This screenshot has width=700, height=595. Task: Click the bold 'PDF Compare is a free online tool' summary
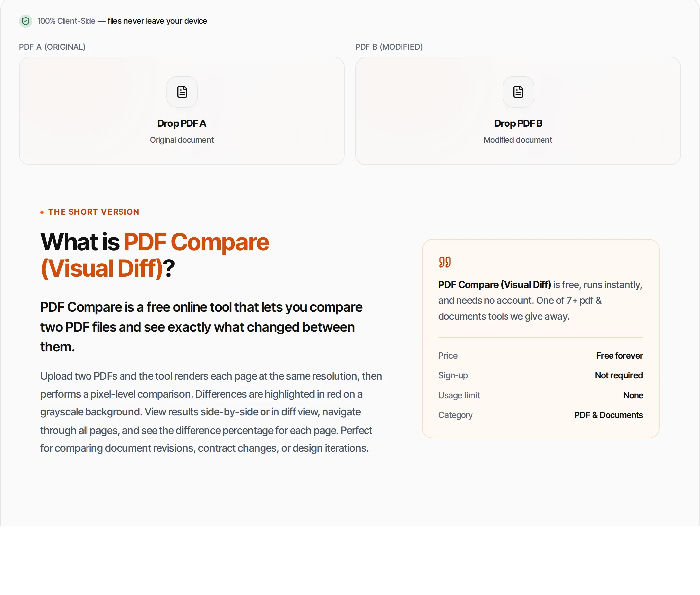(201, 327)
